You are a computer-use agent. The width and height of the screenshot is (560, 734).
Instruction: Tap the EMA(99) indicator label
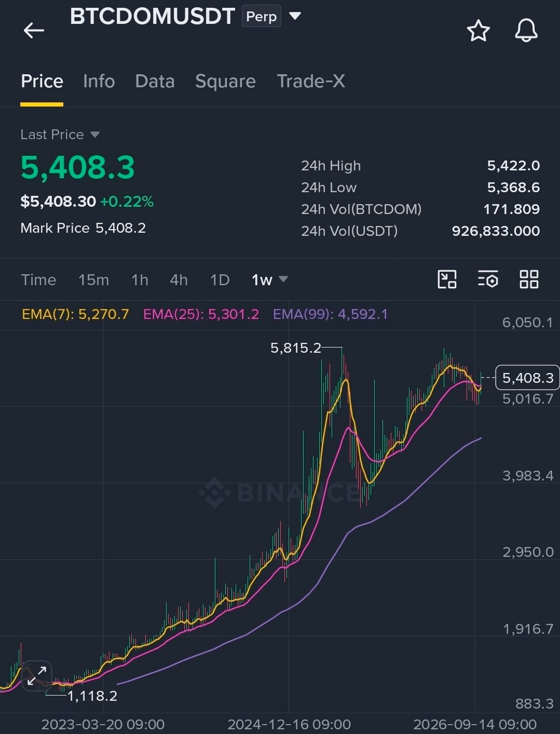(330, 314)
